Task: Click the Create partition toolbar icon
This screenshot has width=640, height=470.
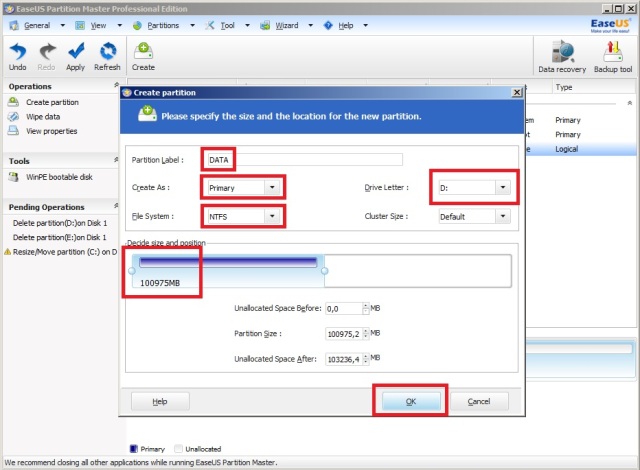Action: pos(143,51)
